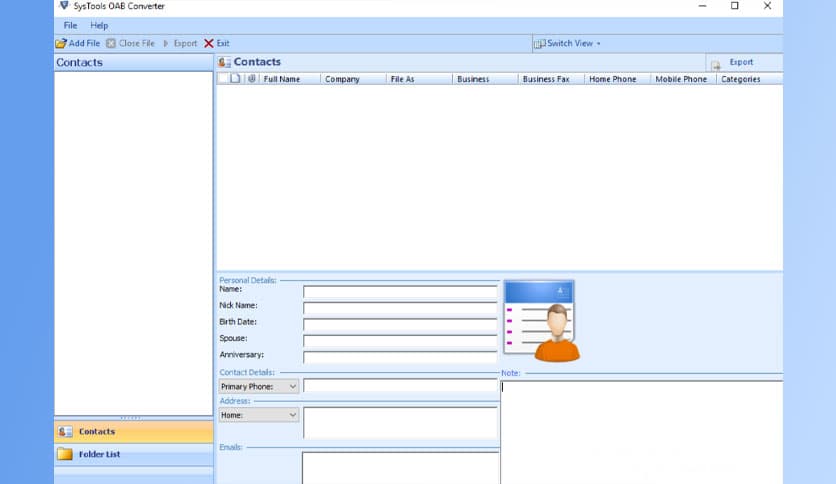This screenshot has width=836, height=484.
Task: Click the red Exit X icon
Action: [x=209, y=44]
